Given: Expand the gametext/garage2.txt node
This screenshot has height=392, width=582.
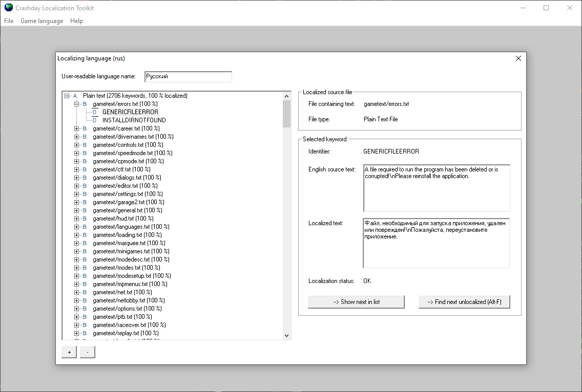Looking at the screenshot, I should [76, 202].
